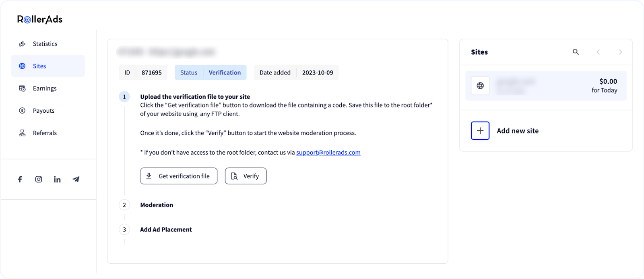Open the support@rollerads.com email link
The height and width of the screenshot is (279, 644).
[x=328, y=153]
